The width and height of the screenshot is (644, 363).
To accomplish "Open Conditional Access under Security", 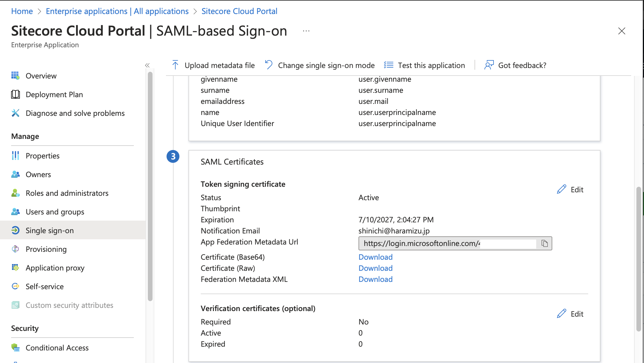I will [x=73, y=348].
